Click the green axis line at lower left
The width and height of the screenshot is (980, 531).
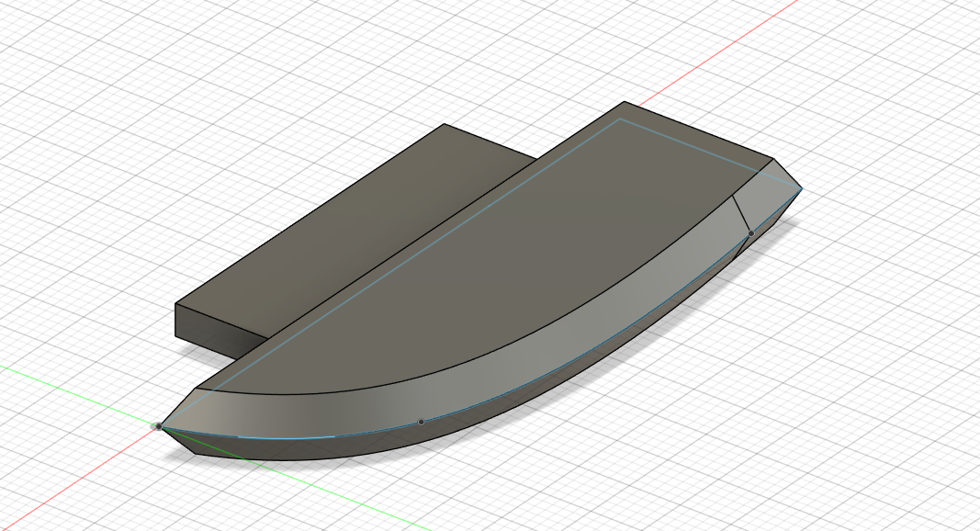(x=75, y=386)
